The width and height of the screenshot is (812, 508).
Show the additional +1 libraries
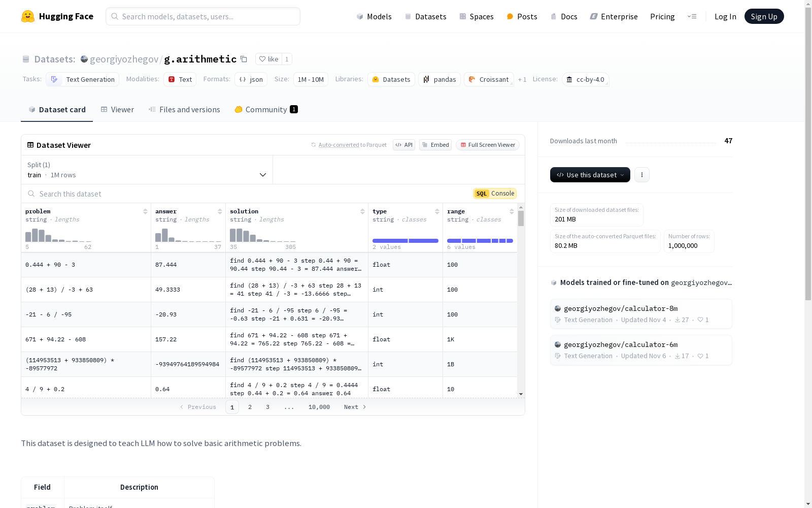pyautogui.click(x=522, y=79)
